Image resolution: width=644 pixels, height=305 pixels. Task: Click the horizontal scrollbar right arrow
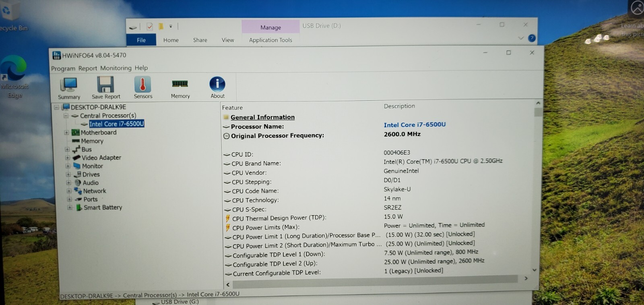pos(526,278)
